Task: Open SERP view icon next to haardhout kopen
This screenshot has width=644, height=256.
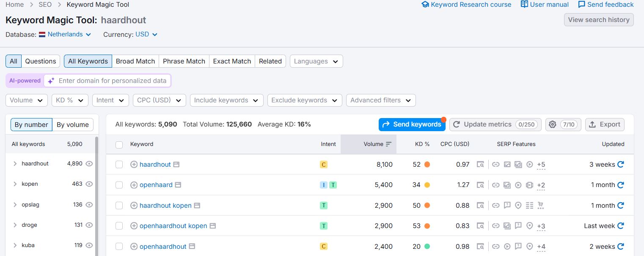Action: (x=197, y=206)
